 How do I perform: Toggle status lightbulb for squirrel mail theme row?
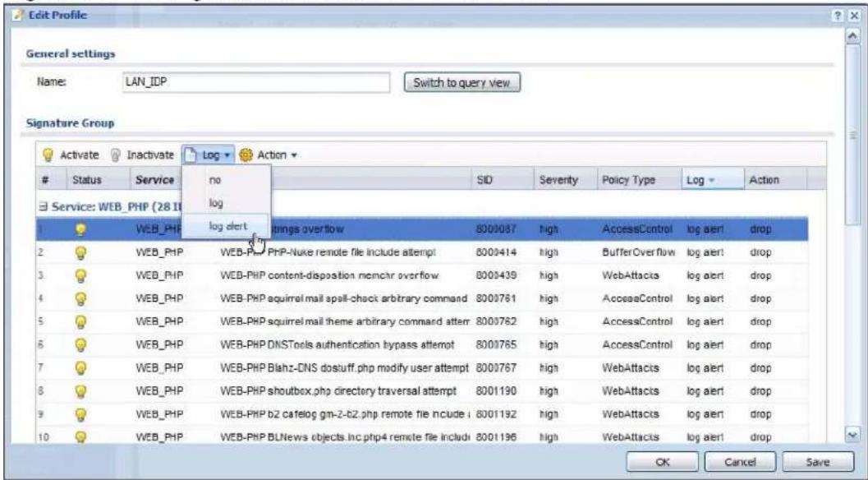[x=80, y=322]
